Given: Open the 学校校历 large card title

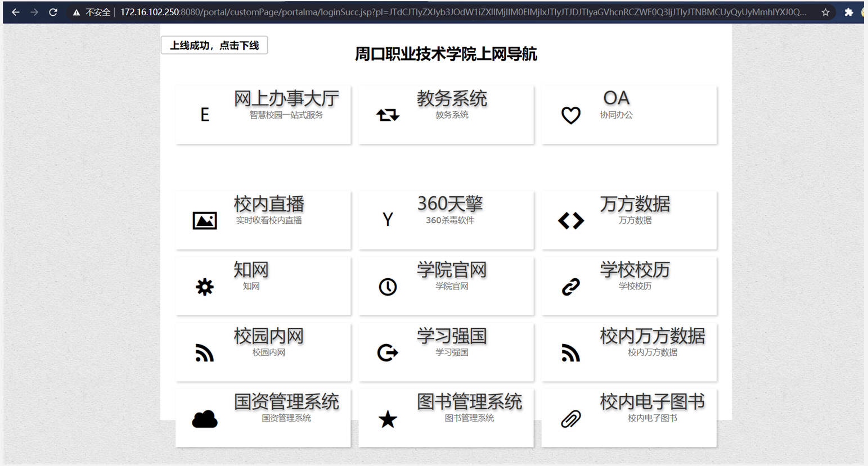Looking at the screenshot, I should 635,270.
